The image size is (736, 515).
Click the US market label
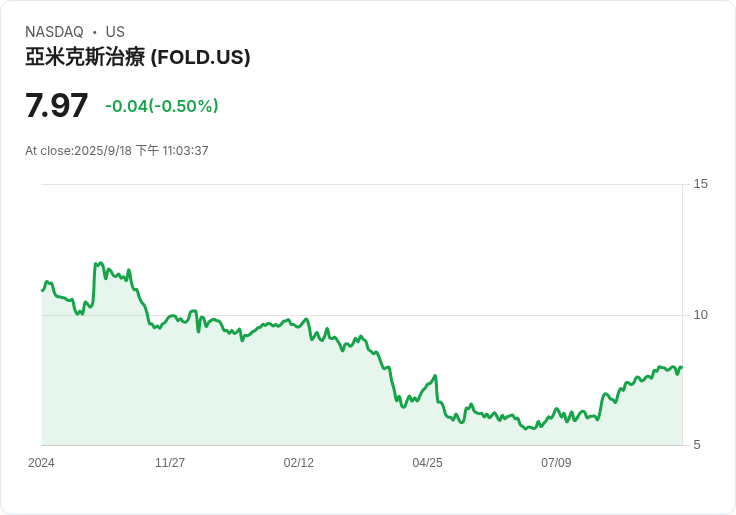(115, 32)
